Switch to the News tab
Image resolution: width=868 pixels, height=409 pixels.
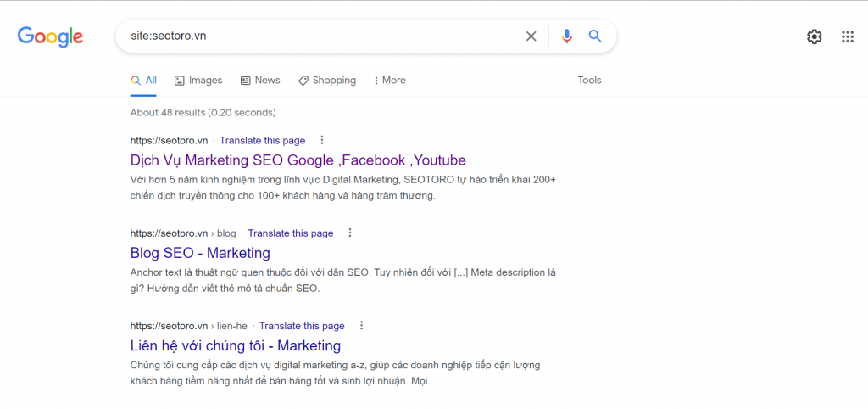coord(260,81)
